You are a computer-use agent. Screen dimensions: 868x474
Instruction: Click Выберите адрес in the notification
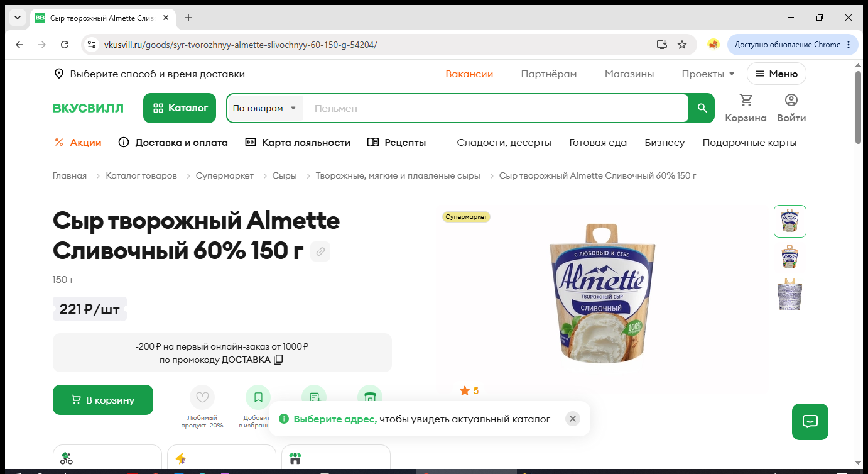tap(335, 419)
